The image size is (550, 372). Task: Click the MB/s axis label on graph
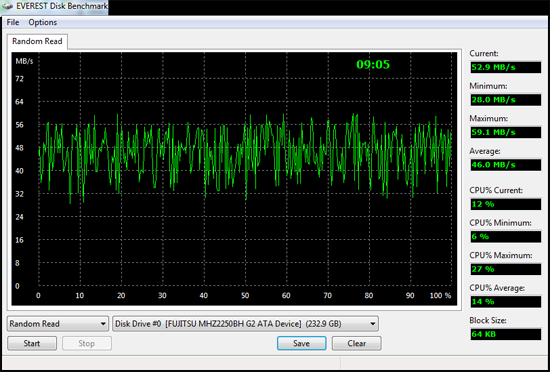[x=24, y=61]
